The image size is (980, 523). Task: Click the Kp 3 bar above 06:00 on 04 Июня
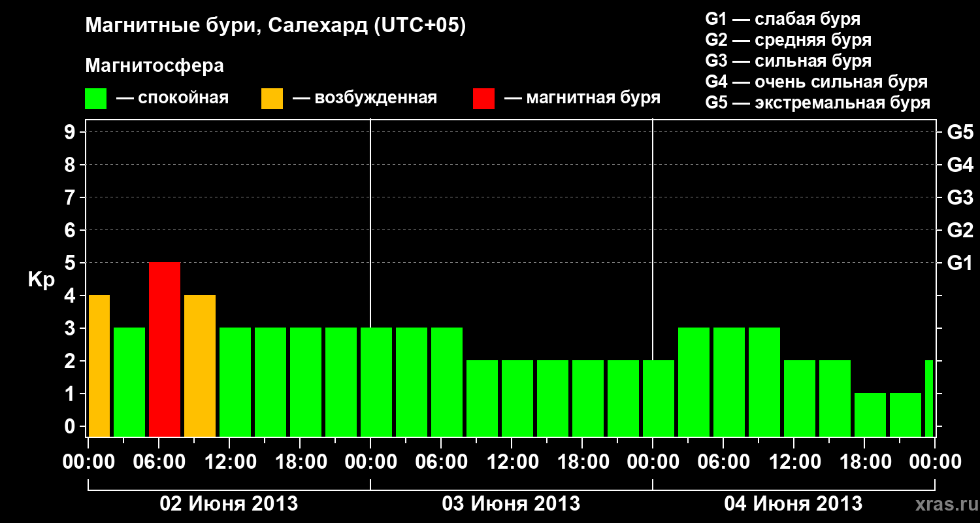[729, 382]
